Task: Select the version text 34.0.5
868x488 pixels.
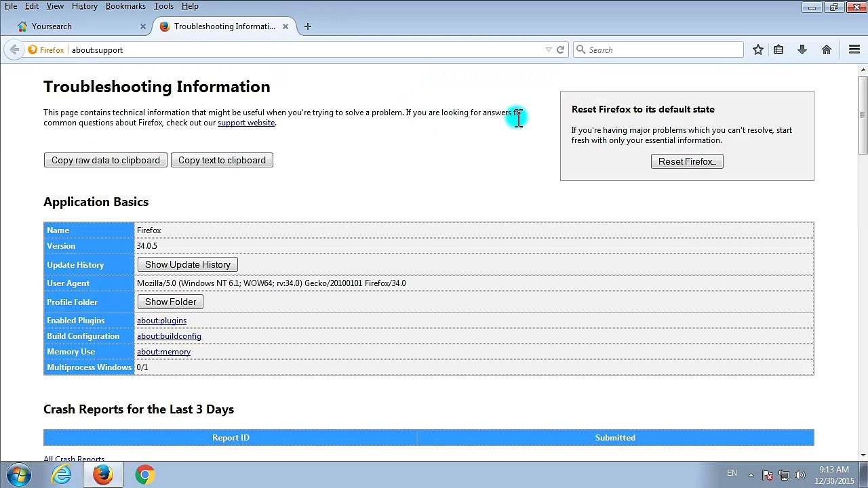Action: pos(146,246)
